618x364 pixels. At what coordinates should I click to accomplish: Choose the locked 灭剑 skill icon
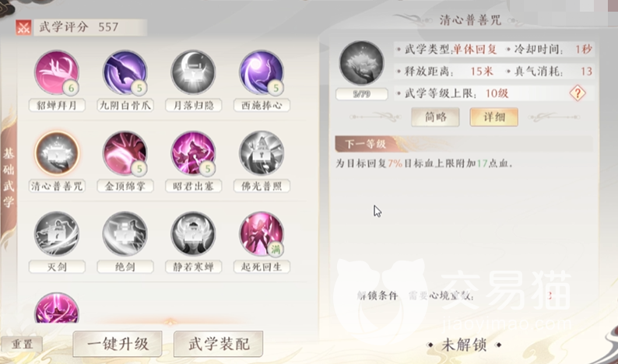(57, 234)
